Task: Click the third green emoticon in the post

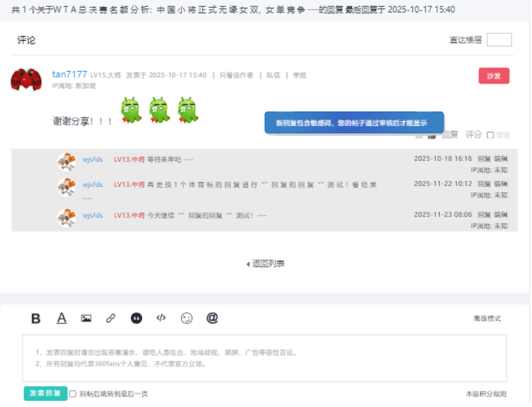Action: (x=188, y=110)
